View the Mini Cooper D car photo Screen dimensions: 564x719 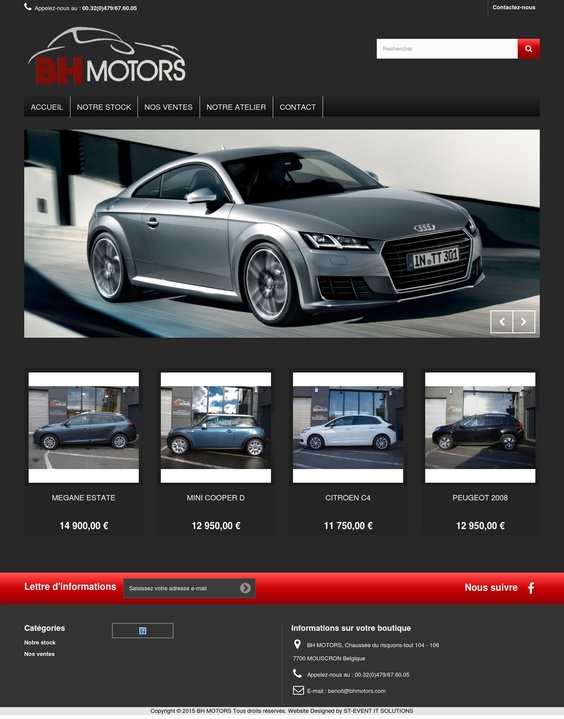216,427
